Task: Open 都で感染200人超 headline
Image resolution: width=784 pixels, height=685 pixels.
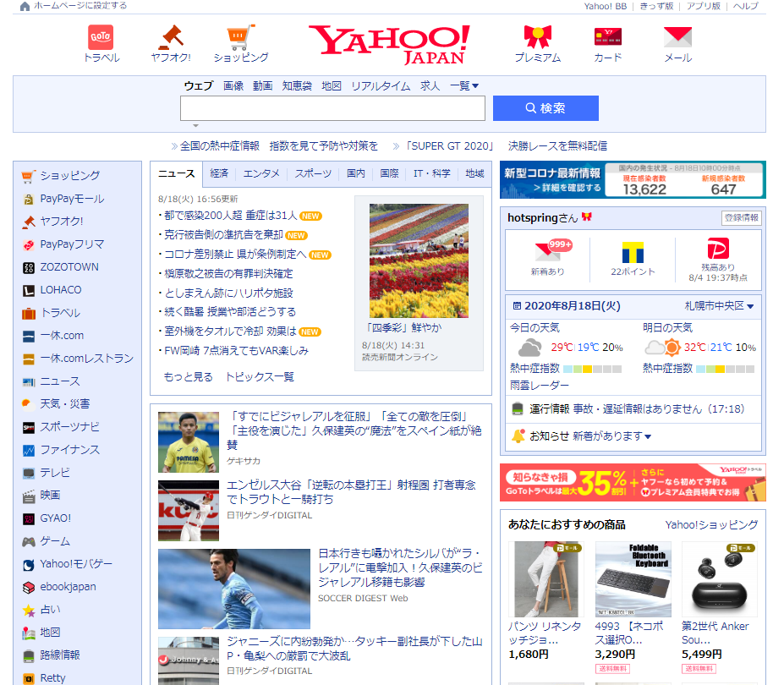Action: (231, 216)
